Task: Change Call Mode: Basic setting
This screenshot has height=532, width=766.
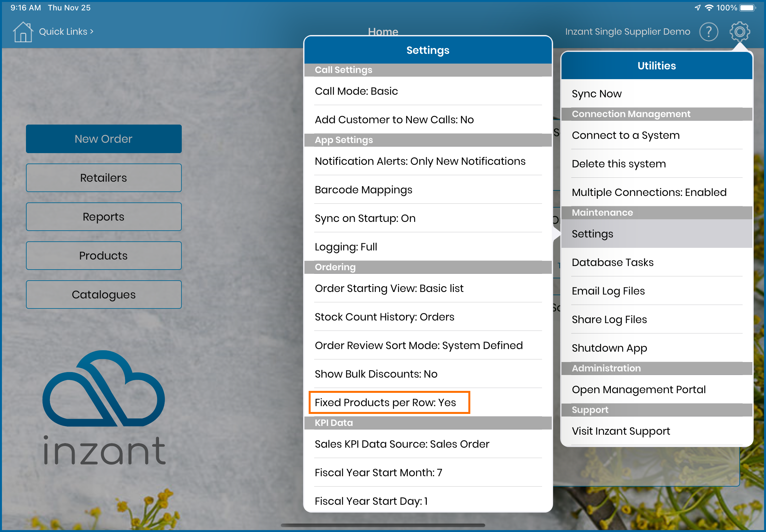Action: coord(428,91)
